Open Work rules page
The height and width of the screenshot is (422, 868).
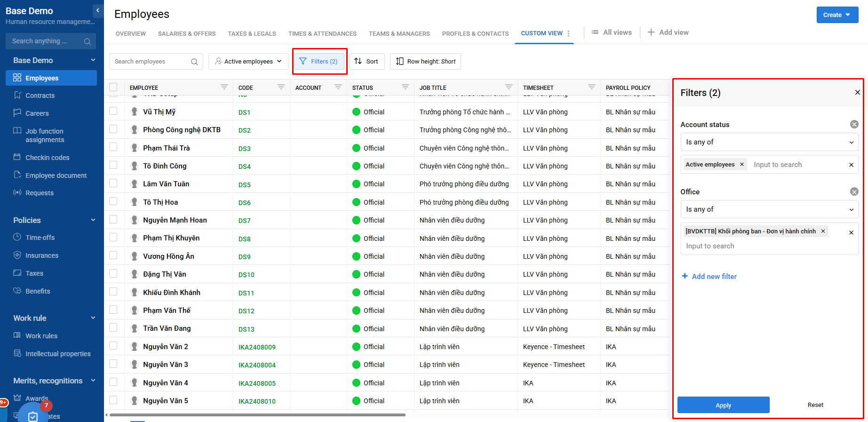point(41,336)
